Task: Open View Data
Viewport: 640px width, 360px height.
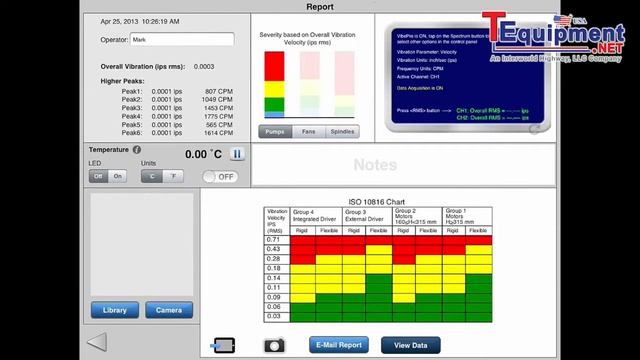Action: (x=411, y=345)
